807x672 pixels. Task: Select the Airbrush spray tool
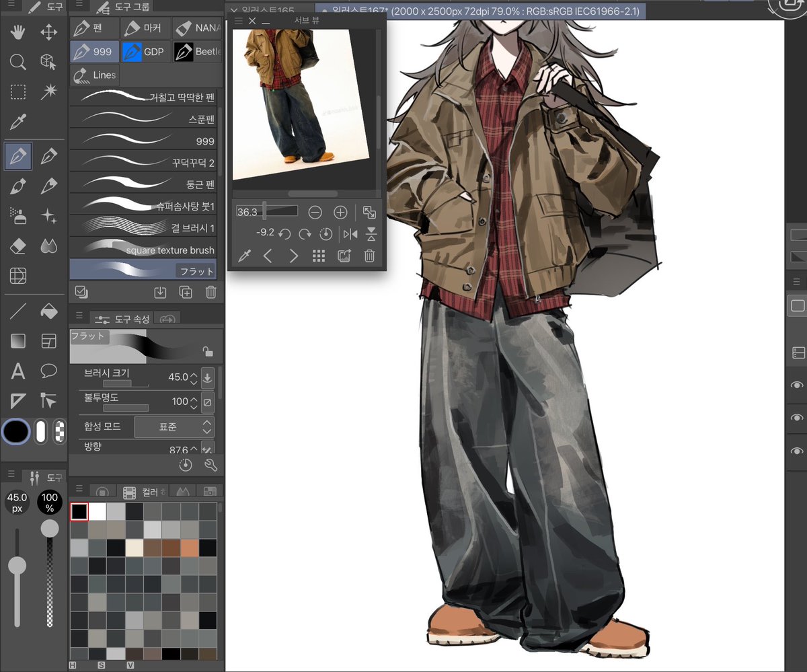pyautogui.click(x=18, y=215)
